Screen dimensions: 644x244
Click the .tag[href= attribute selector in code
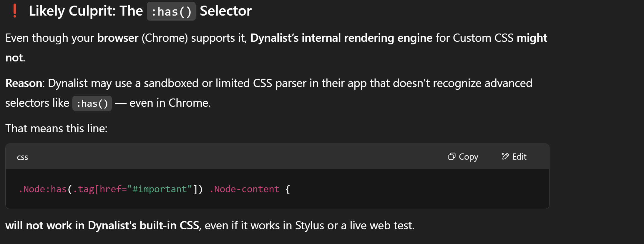tap(99, 189)
